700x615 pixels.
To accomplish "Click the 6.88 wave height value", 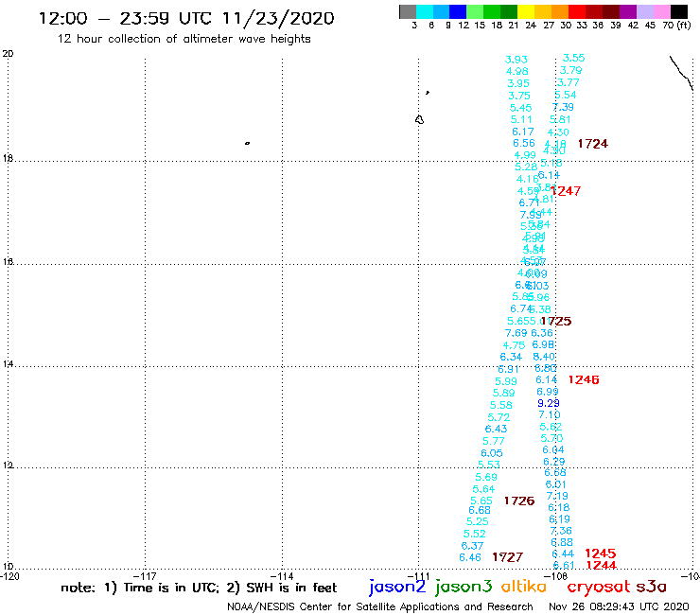I will (562, 543).
